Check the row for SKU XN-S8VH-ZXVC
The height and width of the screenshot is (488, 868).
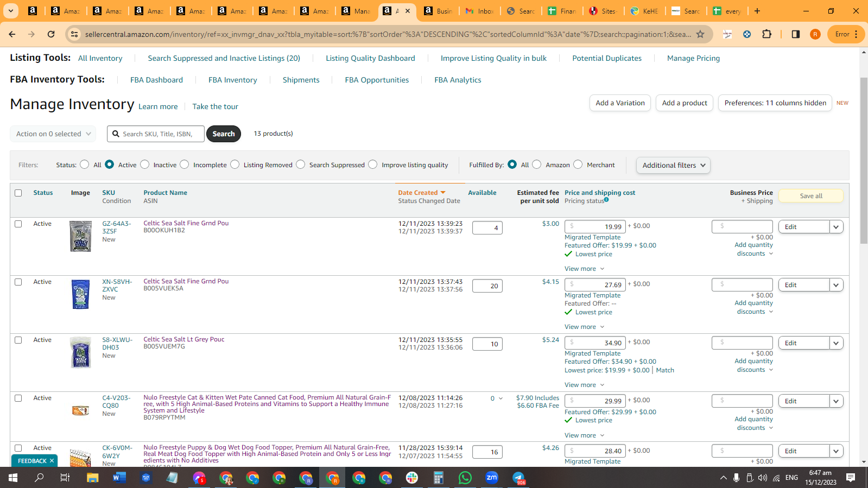coord(18,282)
